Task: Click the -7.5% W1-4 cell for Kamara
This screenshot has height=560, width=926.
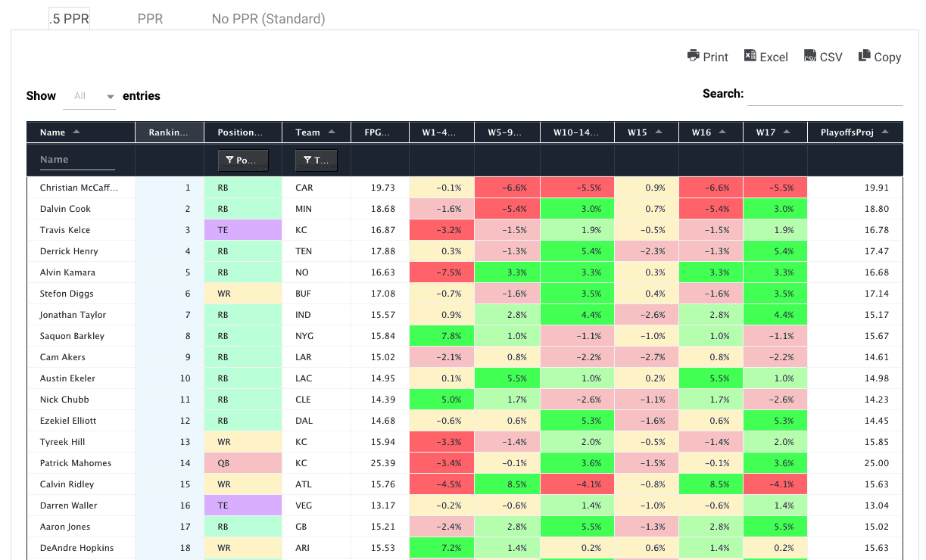Action: [x=442, y=272]
